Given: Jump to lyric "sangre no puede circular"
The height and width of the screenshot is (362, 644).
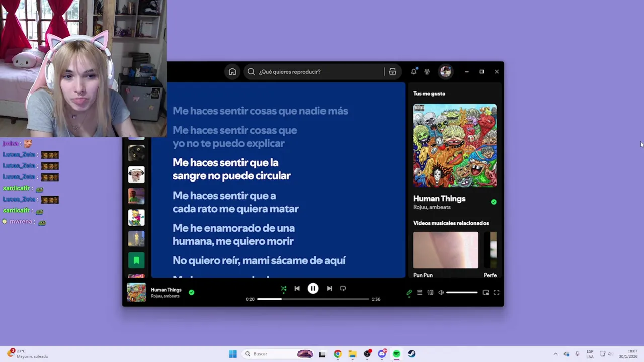Looking at the screenshot, I should point(231,176).
